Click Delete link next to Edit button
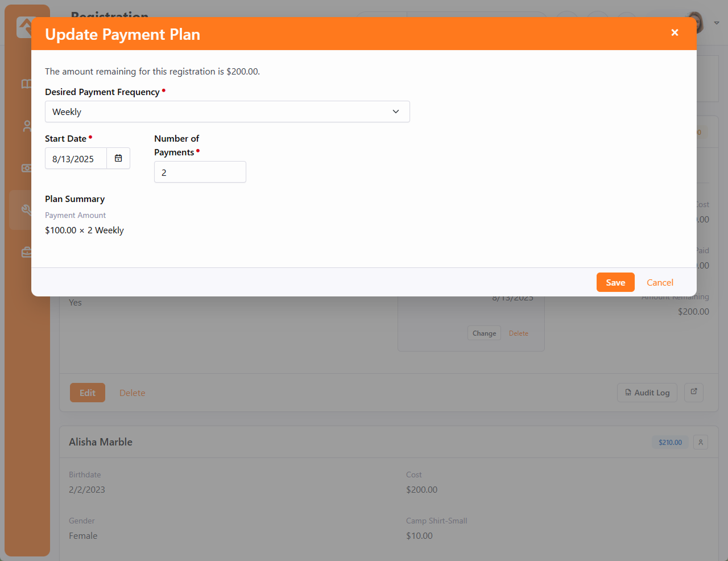728x561 pixels. [x=132, y=393]
